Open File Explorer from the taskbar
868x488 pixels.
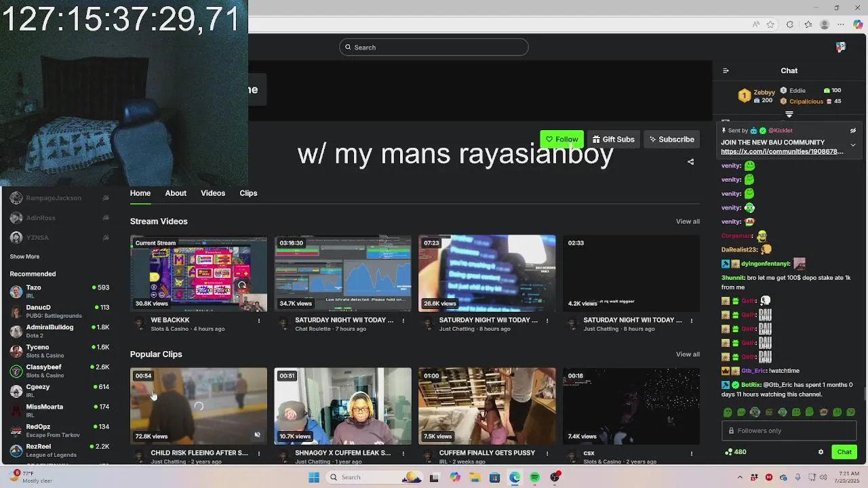click(x=475, y=477)
